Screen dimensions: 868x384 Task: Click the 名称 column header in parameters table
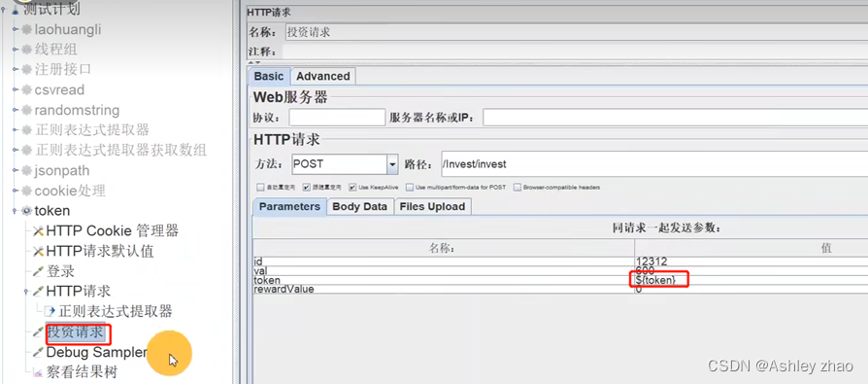[x=444, y=249]
